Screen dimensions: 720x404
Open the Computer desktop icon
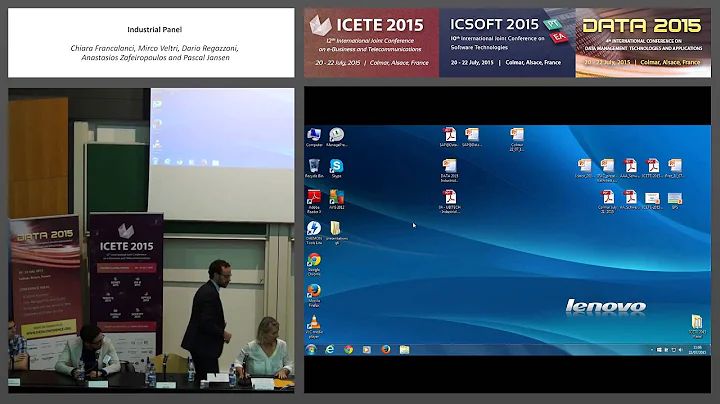coord(314,137)
